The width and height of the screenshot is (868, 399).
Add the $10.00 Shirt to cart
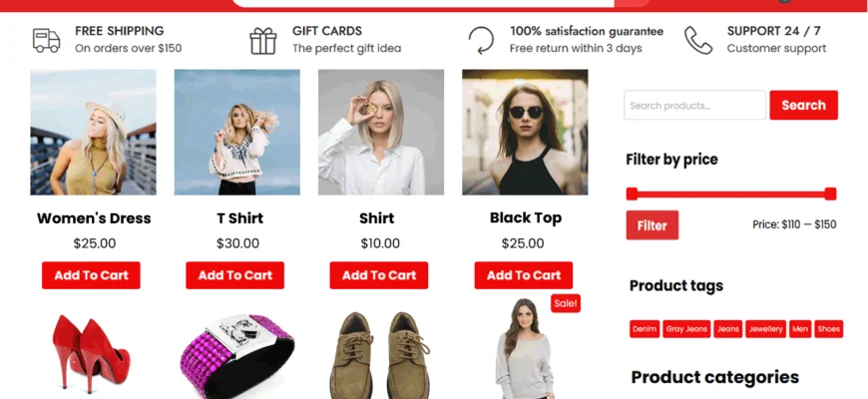(379, 275)
